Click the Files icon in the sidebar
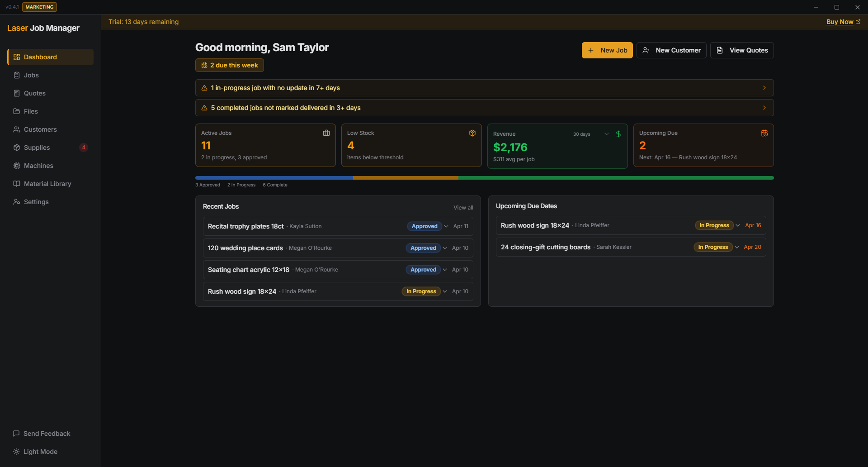 pos(16,111)
